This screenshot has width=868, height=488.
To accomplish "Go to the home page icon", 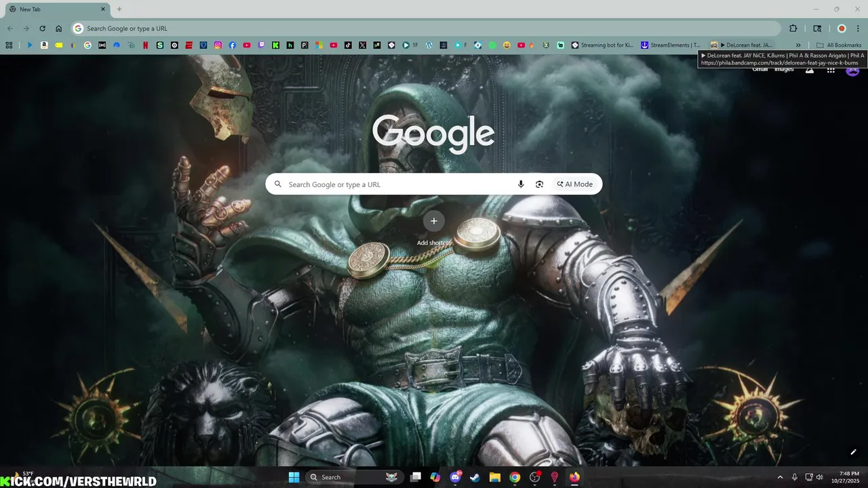I will coord(59,28).
